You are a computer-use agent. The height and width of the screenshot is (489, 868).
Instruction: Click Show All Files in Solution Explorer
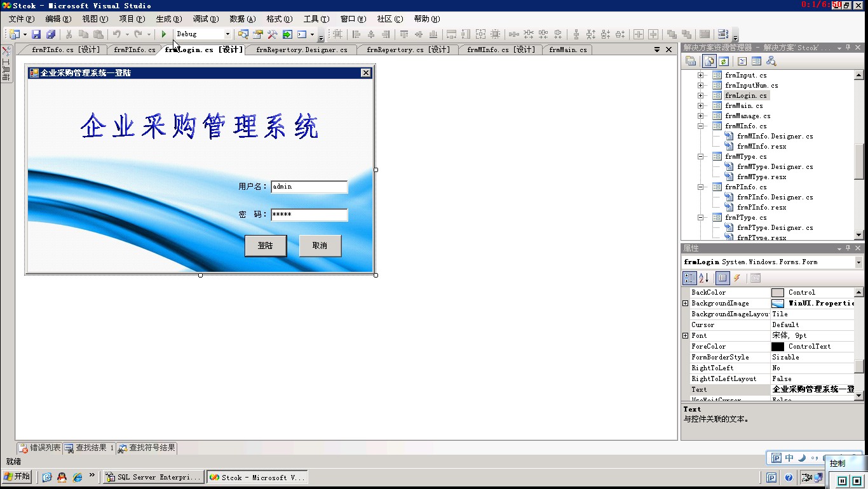click(709, 62)
